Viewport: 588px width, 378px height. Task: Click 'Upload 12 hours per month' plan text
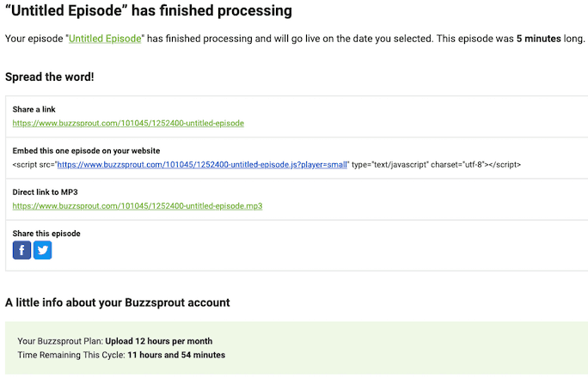tap(159, 341)
